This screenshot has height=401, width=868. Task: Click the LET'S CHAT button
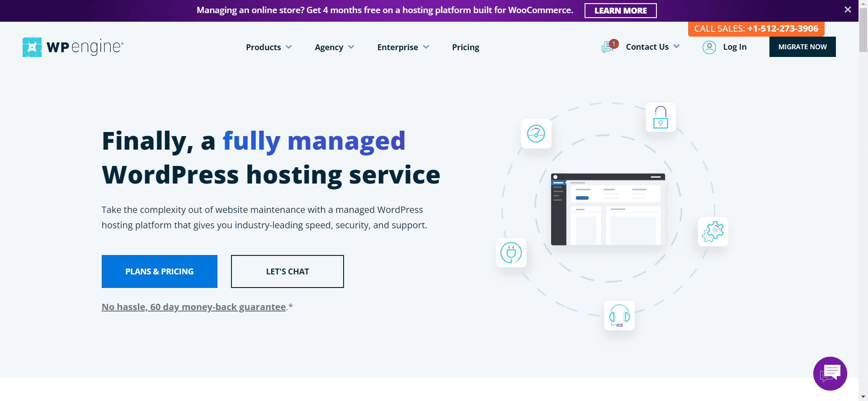tap(288, 271)
